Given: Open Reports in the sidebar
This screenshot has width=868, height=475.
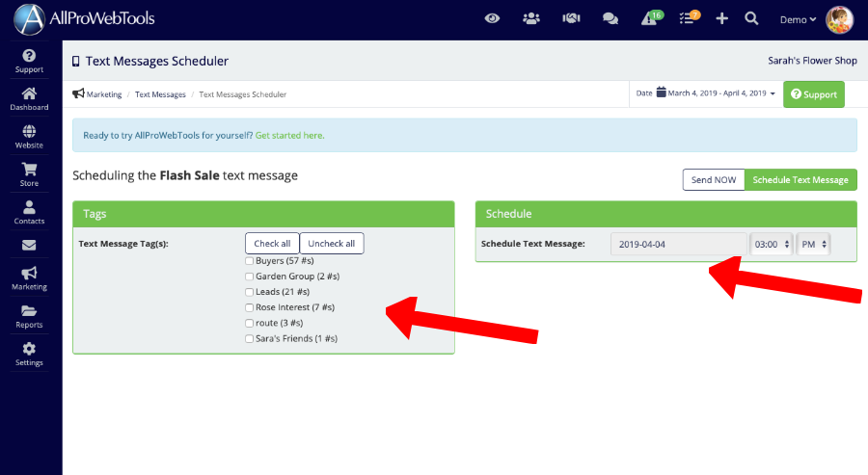Looking at the screenshot, I should 29,317.
